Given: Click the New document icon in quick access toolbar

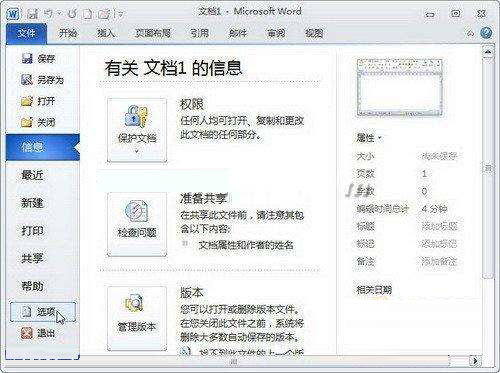Looking at the screenshot, I should pos(88,14).
